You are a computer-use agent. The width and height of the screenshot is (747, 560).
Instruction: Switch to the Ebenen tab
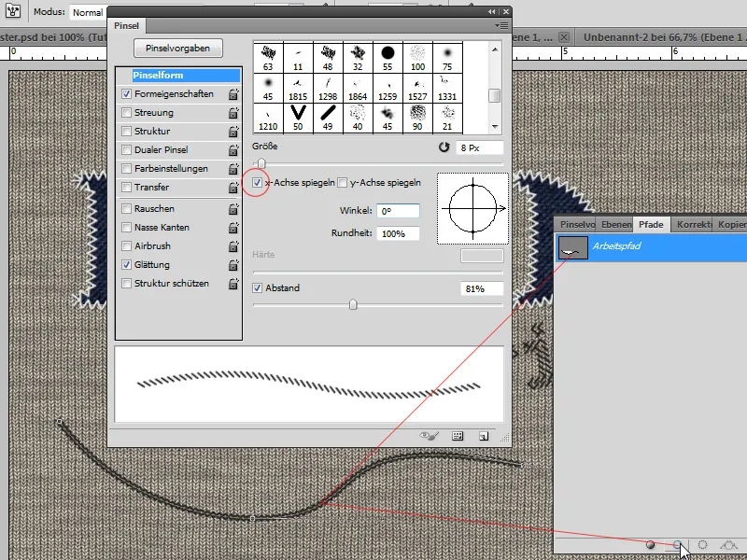point(616,224)
